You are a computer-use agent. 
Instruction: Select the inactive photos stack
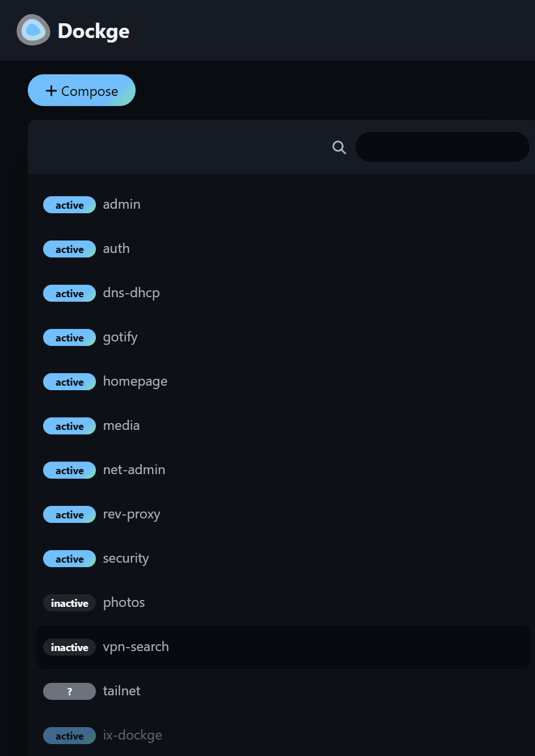(x=124, y=603)
